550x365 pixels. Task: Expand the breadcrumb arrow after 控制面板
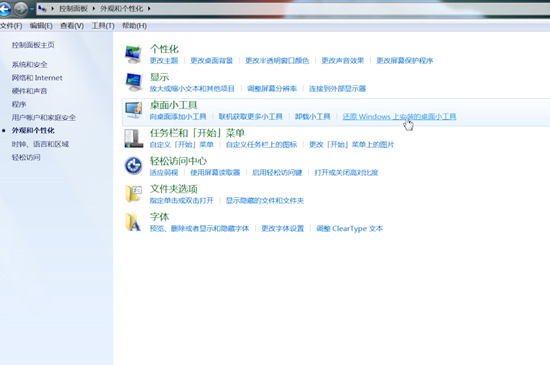(94, 8)
